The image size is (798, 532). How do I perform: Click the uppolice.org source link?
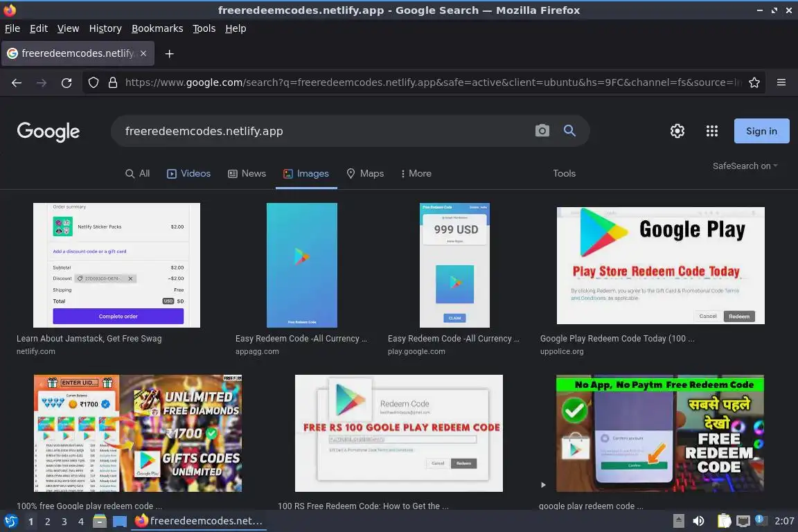click(562, 351)
